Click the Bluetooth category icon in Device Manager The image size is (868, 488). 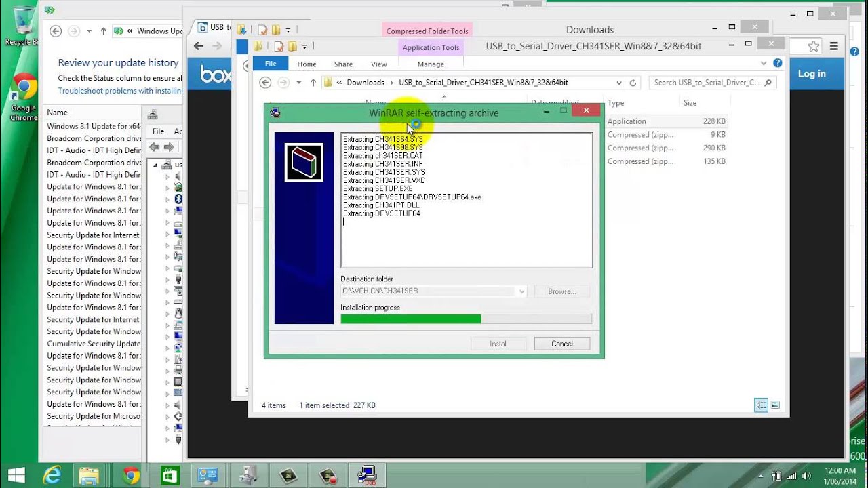[x=178, y=199]
